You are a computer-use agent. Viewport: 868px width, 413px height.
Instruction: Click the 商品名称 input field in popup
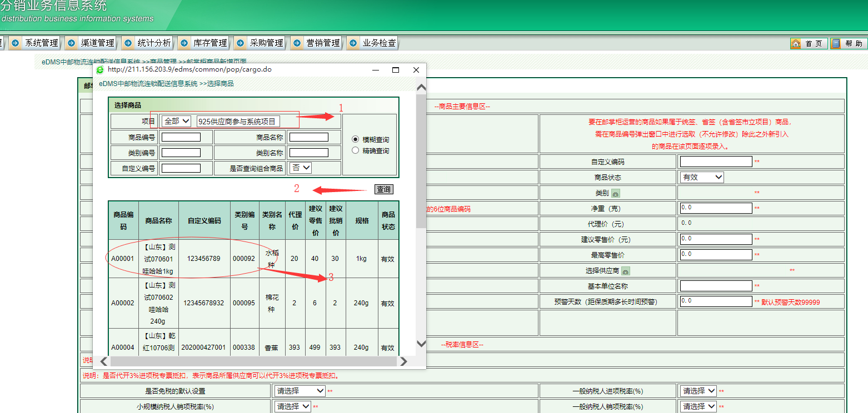click(309, 137)
